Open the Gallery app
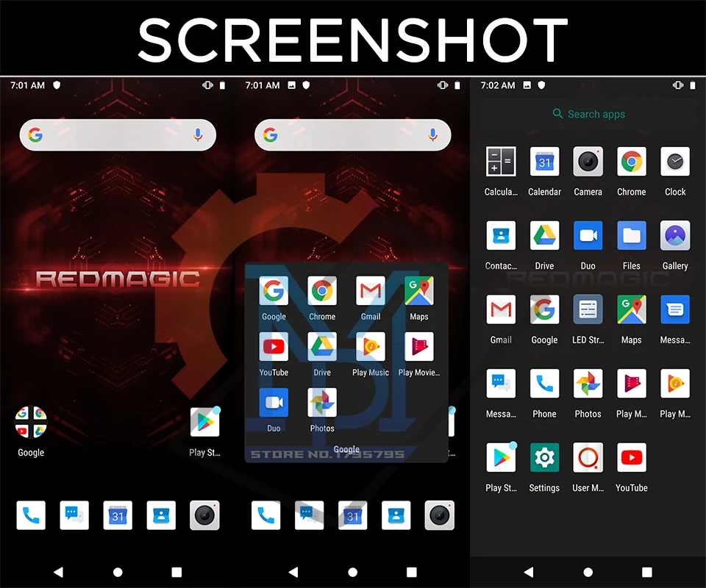This screenshot has height=588, width=706. tap(675, 235)
